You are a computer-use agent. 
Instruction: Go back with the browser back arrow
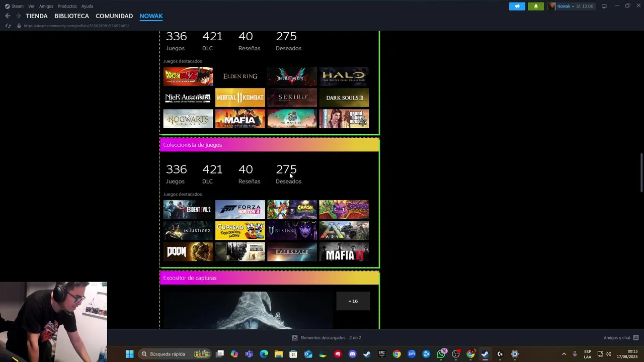[x=8, y=16]
